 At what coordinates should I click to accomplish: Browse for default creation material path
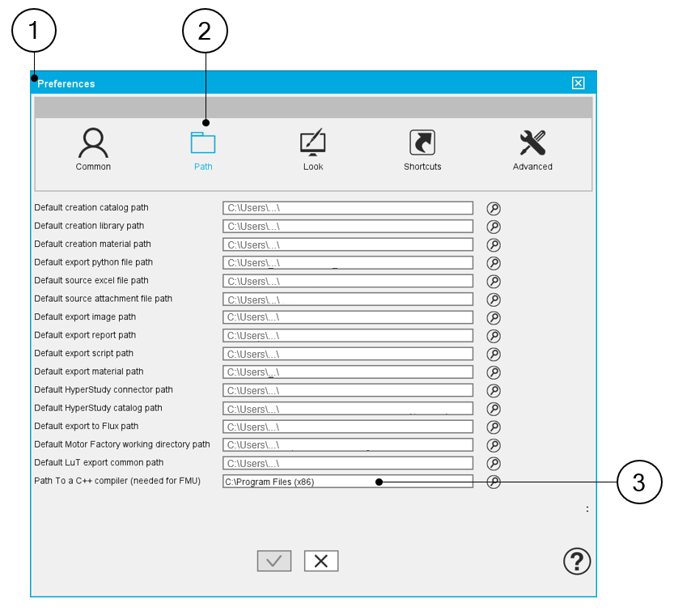click(x=494, y=244)
